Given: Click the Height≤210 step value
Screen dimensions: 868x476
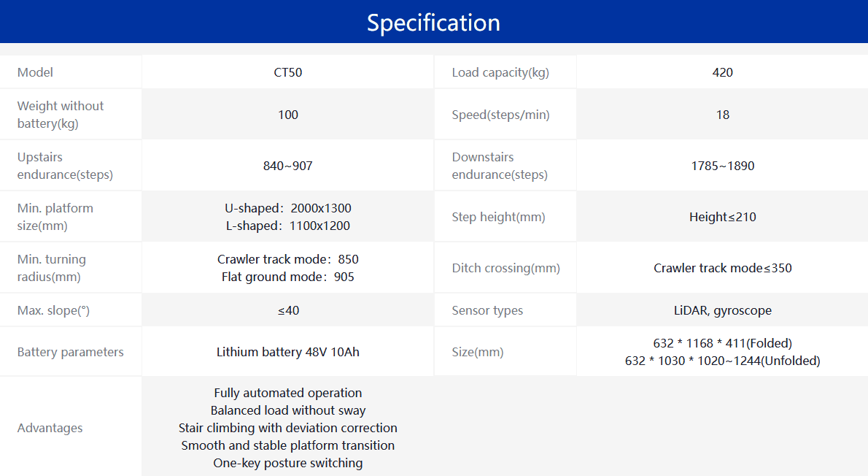Looking at the screenshot, I should coord(722,217).
